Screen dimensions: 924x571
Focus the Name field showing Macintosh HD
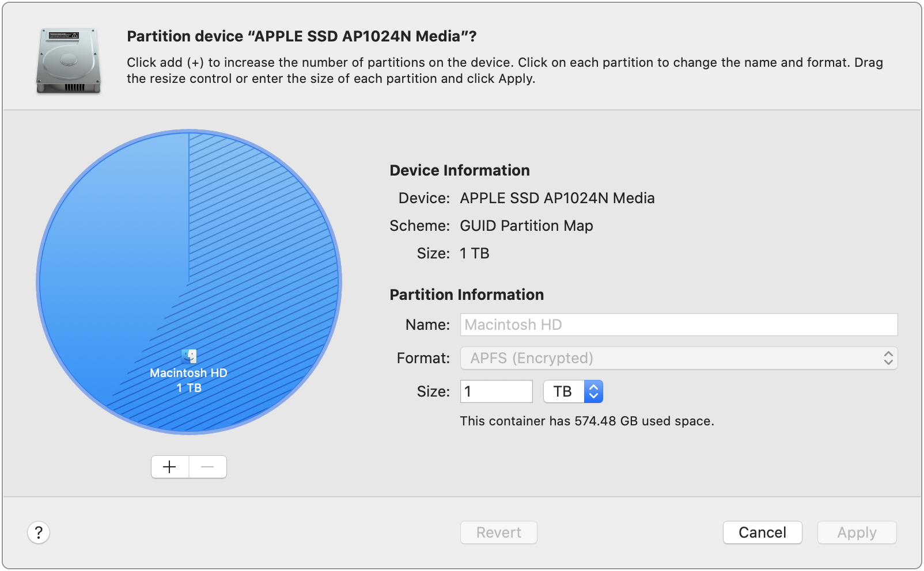point(678,325)
